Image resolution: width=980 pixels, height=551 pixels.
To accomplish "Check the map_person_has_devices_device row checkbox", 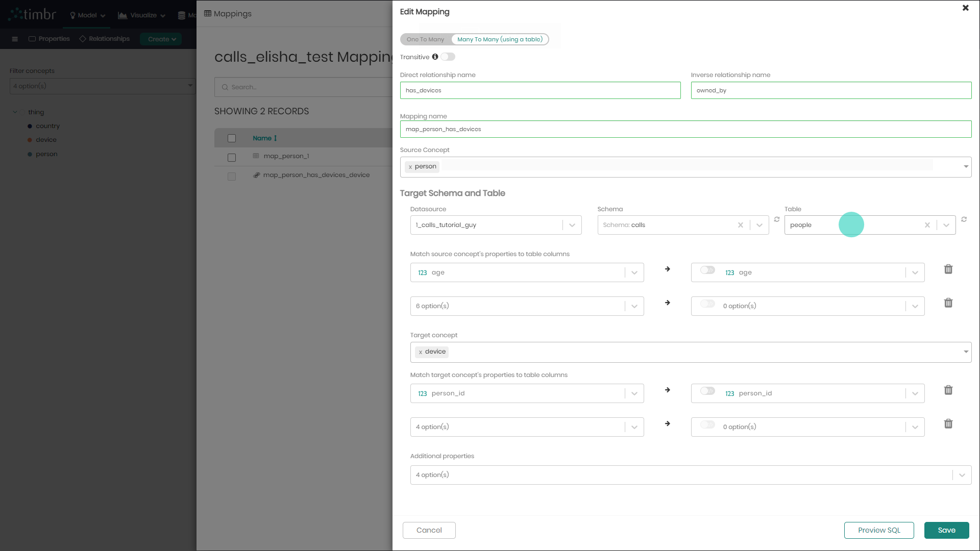I will 232,177.
